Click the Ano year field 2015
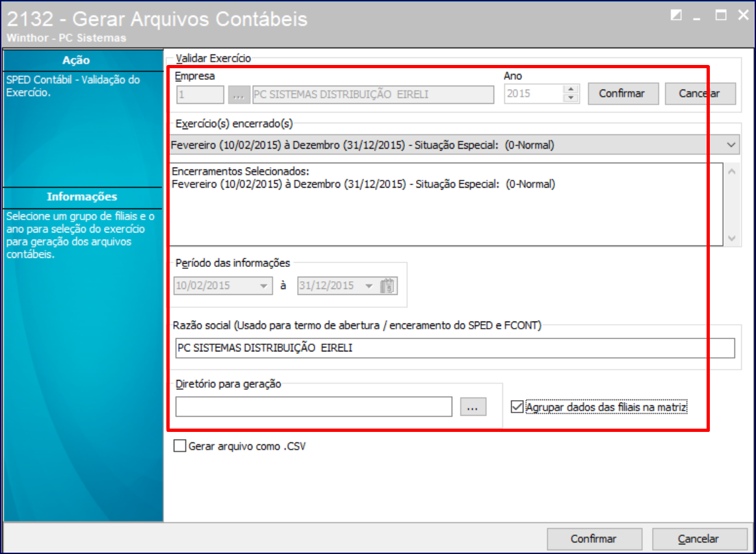Viewport: 756px width, 554px height. point(534,94)
